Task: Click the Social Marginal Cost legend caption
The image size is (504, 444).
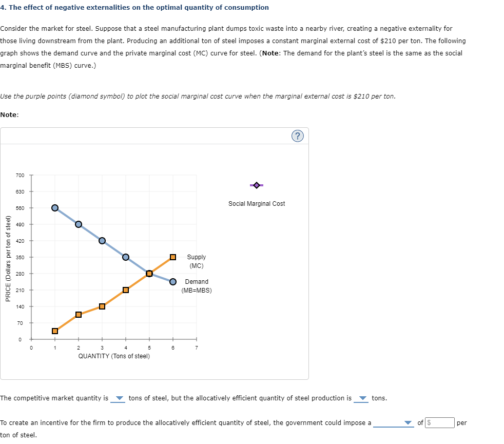Action: 257,203
